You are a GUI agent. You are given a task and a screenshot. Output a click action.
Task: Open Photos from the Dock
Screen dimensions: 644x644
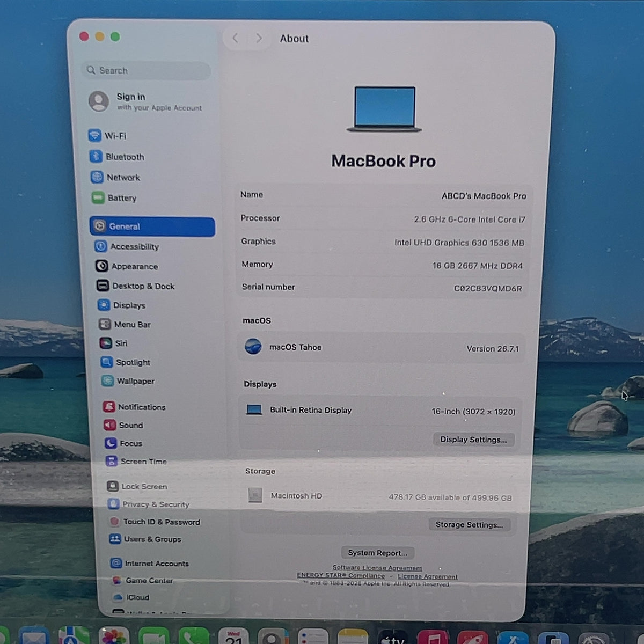(x=114, y=636)
